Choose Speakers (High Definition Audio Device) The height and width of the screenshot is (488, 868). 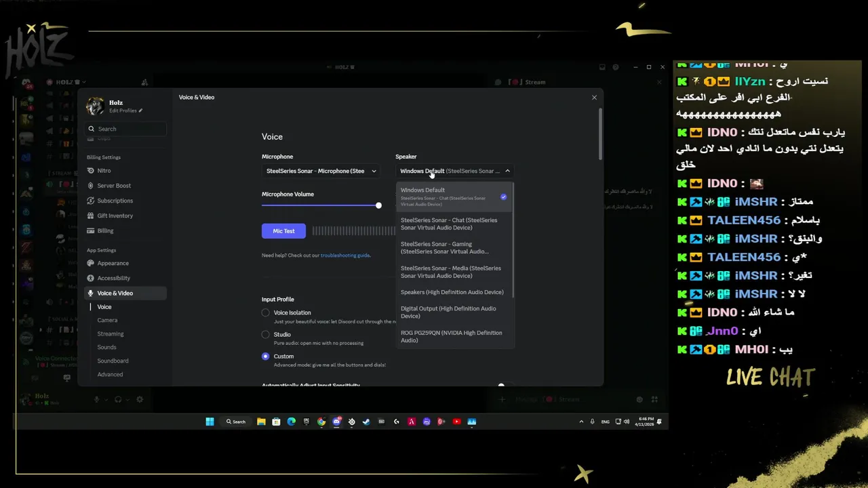(x=454, y=292)
